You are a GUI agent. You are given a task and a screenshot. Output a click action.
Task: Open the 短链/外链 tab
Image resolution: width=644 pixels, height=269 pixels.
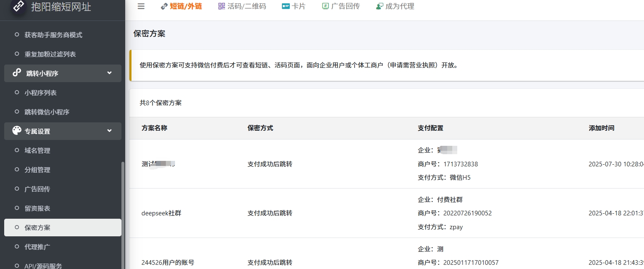point(185,6)
